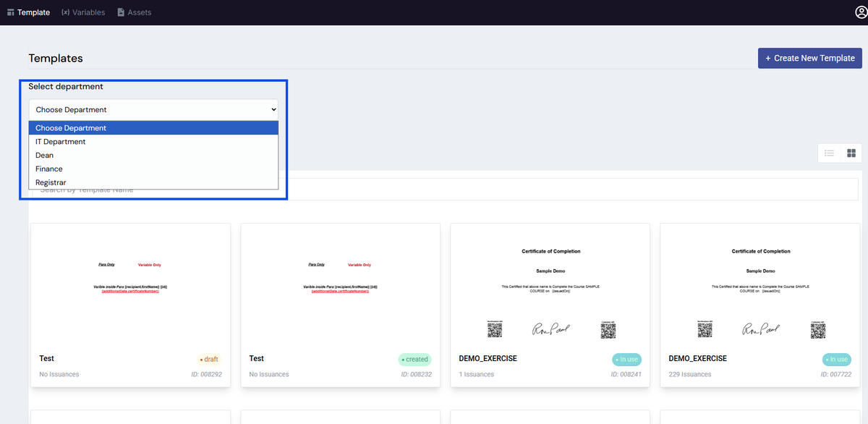Select Choose Department option in list
The image size is (868, 424).
pos(153,128)
